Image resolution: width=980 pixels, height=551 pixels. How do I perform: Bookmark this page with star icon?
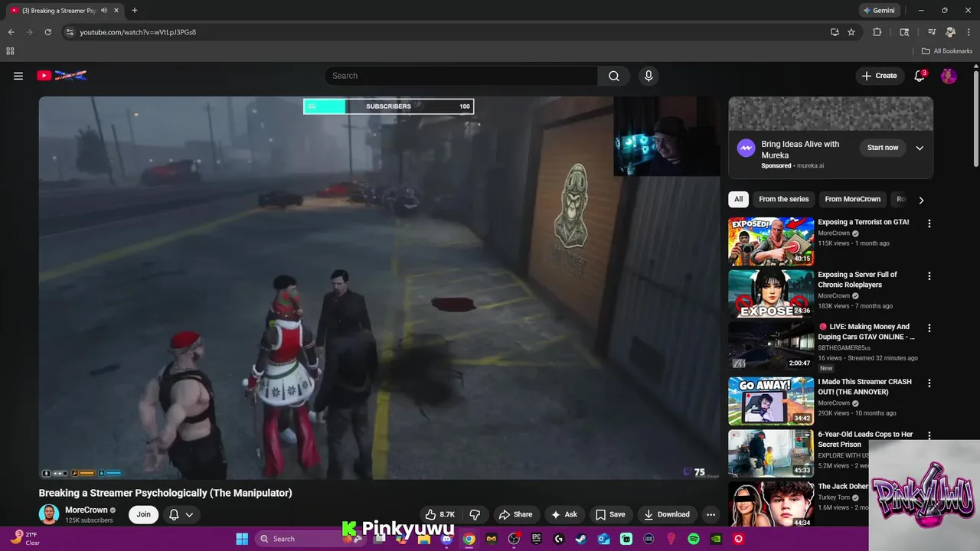pos(851,32)
